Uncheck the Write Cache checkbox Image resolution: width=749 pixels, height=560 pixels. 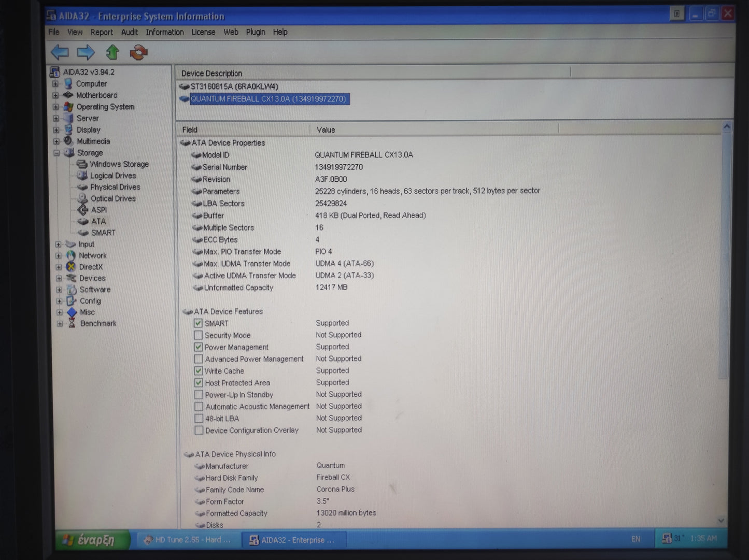click(199, 371)
